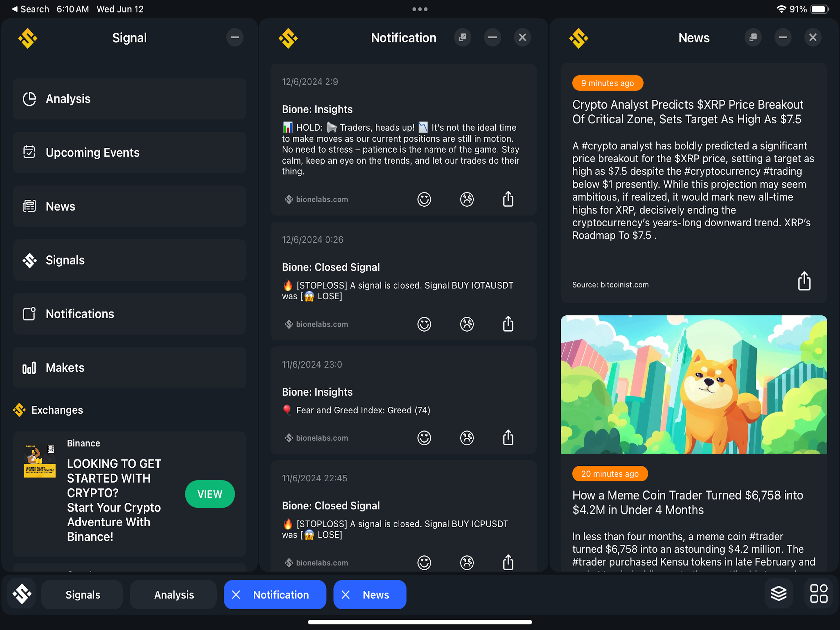Image resolution: width=840 pixels, height=630 pixels.
Task: Tap happy smiley on ICPUSDT closed signal
Action: pos(424,562)
